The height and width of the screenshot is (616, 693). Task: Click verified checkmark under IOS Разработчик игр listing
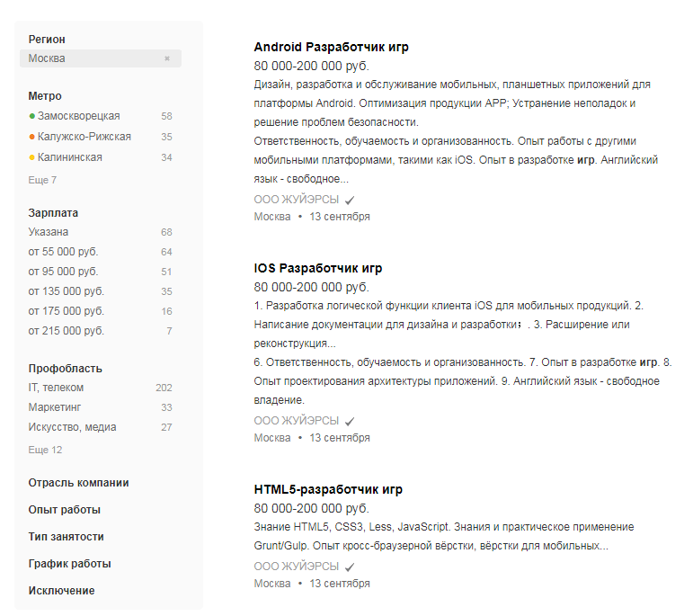(x=350, y=422)
